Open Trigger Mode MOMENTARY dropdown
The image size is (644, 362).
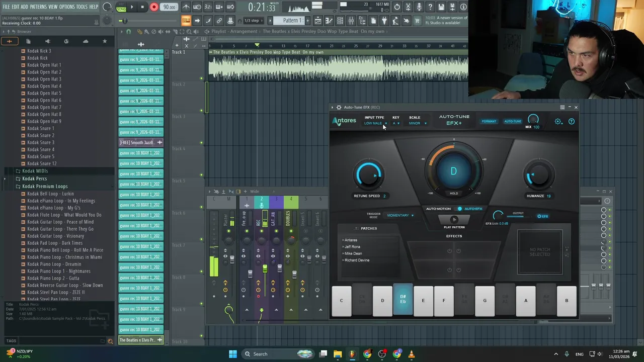(400, 215)
